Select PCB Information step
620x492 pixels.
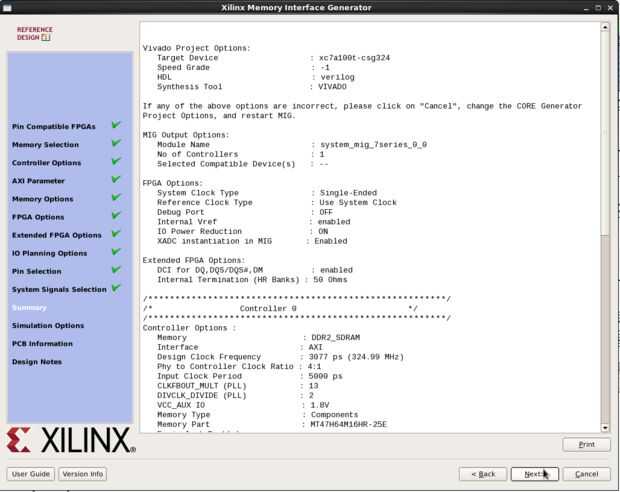[x=42, y=344]
